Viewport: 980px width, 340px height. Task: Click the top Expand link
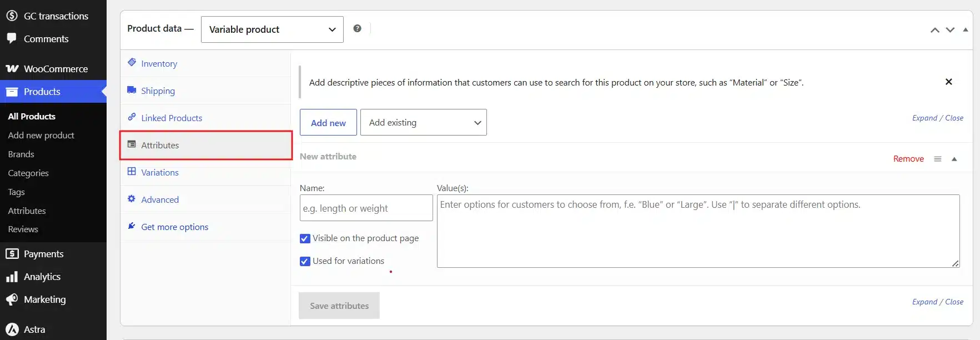[924, 118]
